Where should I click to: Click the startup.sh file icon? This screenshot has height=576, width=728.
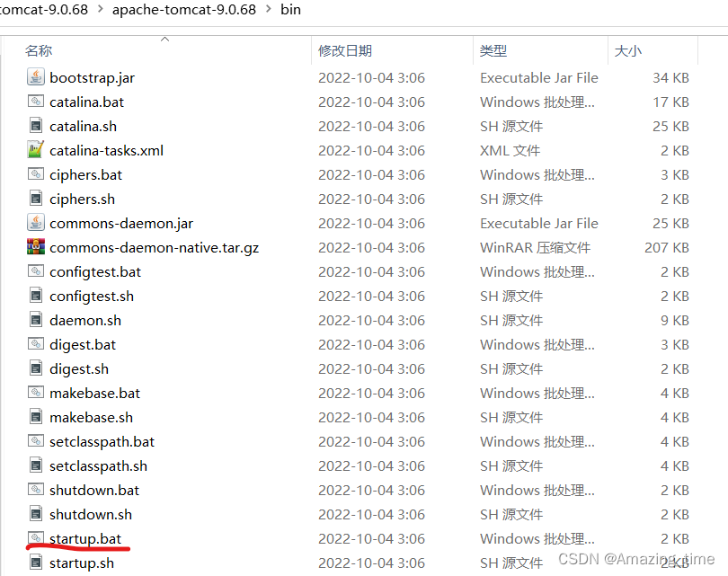click(x=36, y=563)
